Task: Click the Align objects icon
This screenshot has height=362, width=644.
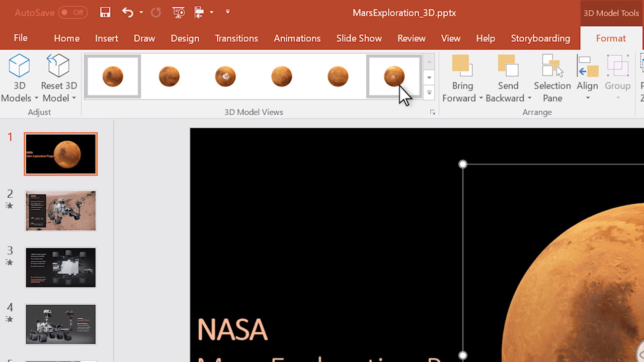Action: pyautogui.click(x=587, y=66)
